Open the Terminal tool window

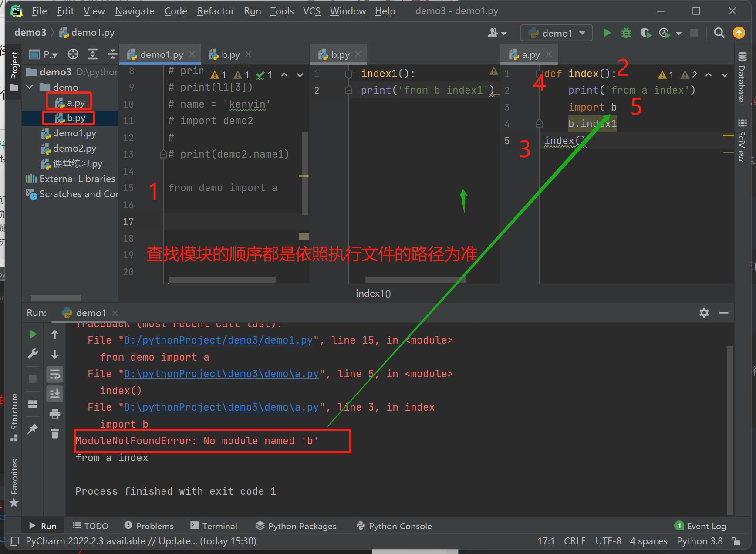214,526
